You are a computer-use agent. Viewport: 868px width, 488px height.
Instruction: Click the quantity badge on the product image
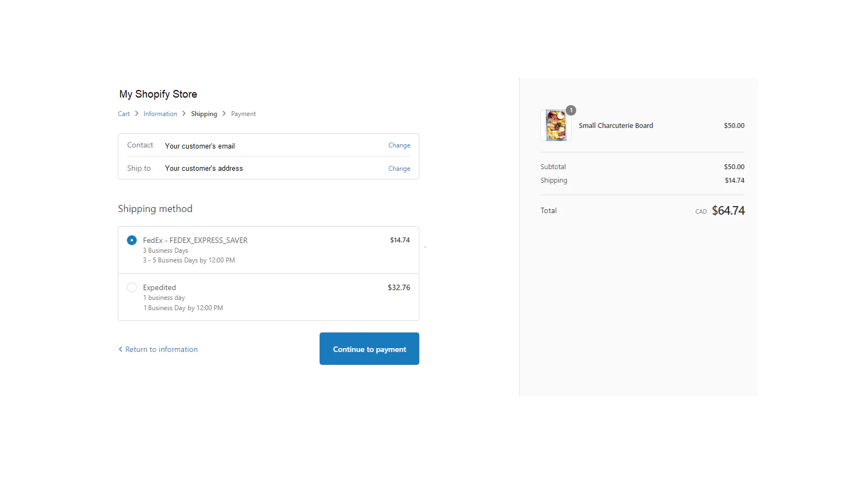[x=571, y=110]
